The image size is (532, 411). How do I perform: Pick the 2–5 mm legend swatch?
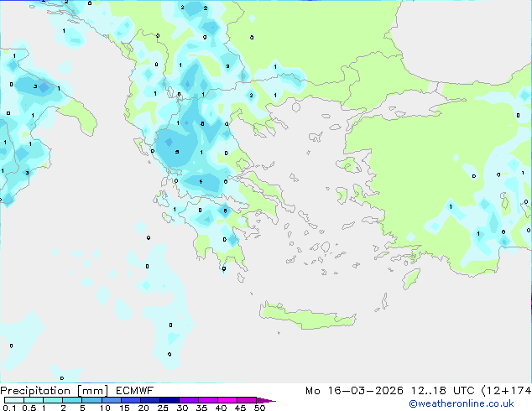click(x=72, y=400)
